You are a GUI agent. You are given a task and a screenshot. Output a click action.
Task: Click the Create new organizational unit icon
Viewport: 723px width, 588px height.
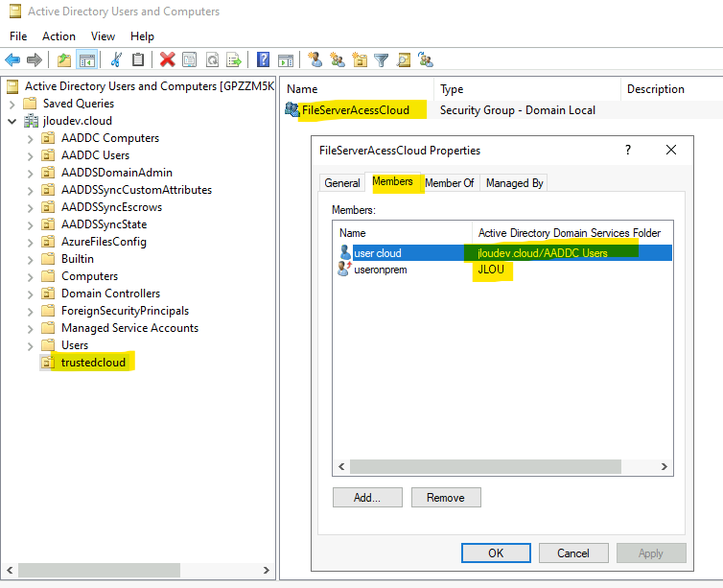tap(360, 59)
